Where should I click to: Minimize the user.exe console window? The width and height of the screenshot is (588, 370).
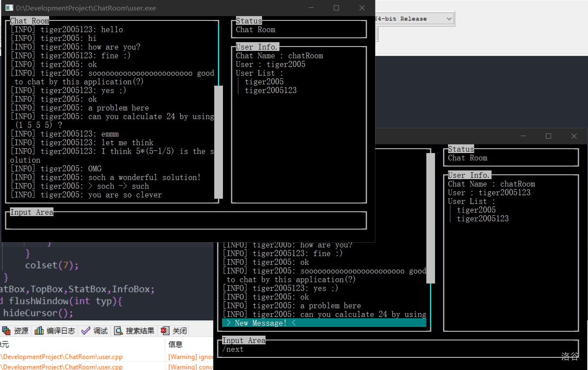pos(311,8)
